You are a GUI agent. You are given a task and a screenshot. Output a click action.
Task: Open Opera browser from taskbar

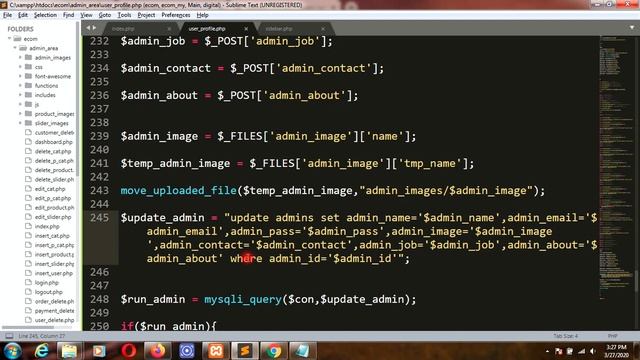pos(129,351)
